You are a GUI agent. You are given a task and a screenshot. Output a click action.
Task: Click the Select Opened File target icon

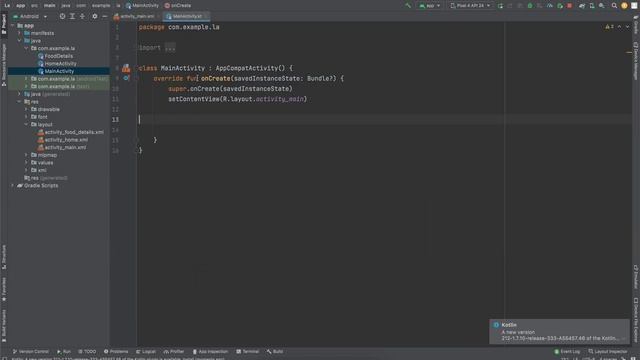[62, 16]
